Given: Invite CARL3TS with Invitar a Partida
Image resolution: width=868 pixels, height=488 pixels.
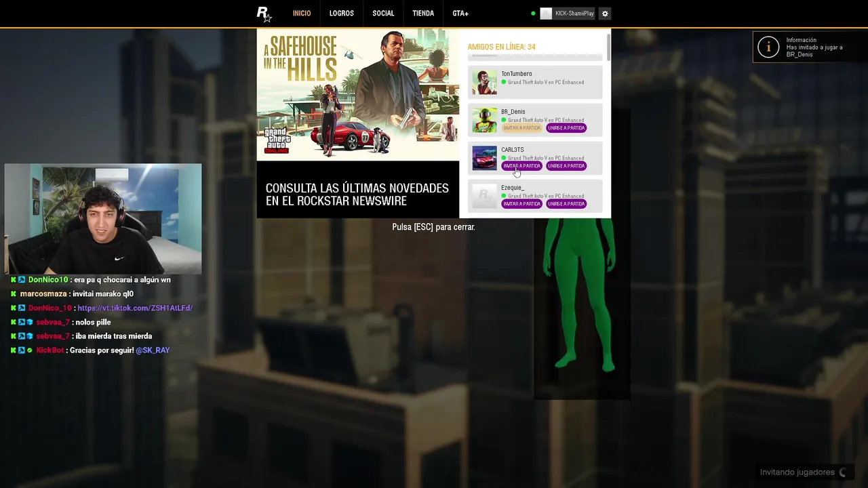Looking at the screenshot, I should click(521, 166).
